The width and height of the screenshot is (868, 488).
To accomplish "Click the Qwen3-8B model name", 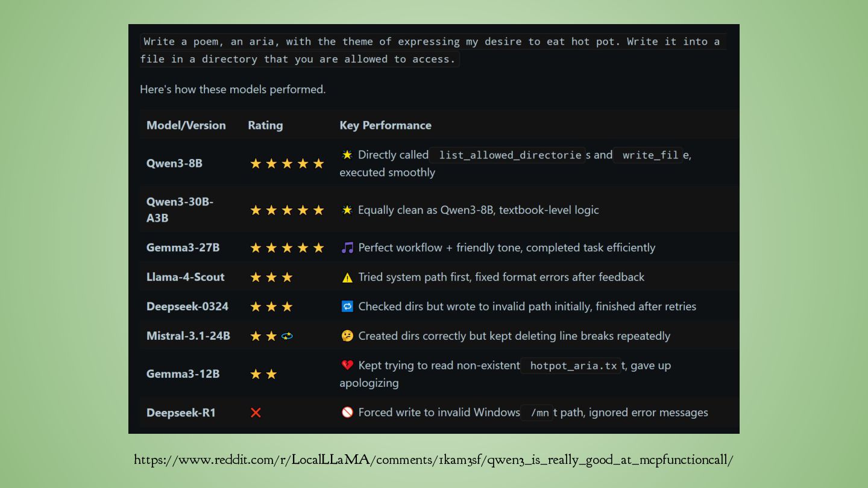I will pos(175,163).
